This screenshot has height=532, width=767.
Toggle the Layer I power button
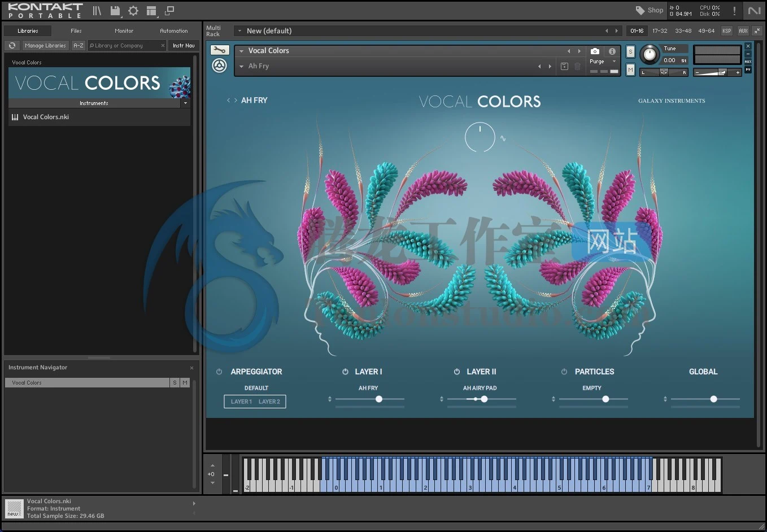pyautogui.click(x=345, y=372)
